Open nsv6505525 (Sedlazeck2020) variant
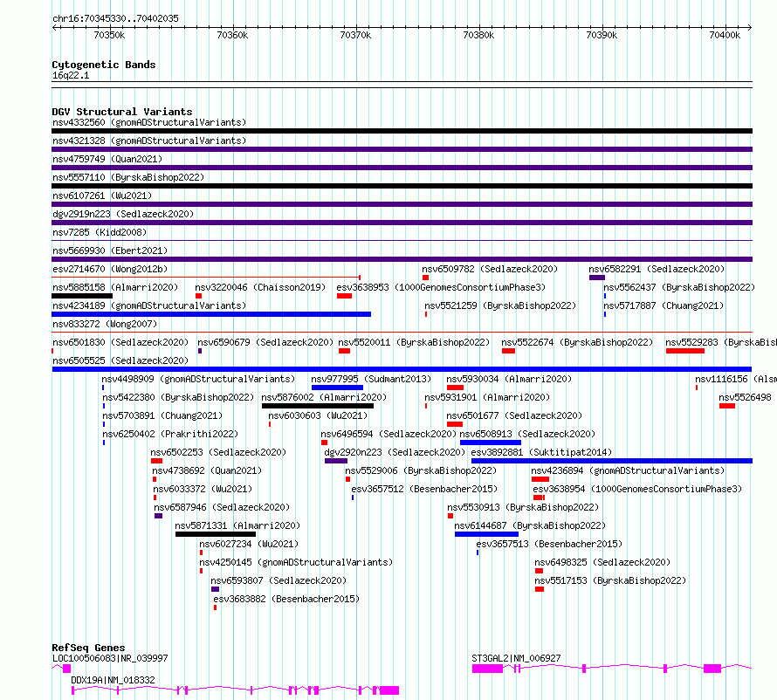The height and width of the screenshot is (700, 777). coord(120,360)
